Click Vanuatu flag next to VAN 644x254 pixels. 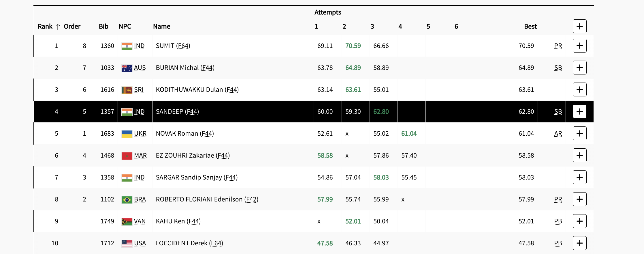click(x=127, y=222)
